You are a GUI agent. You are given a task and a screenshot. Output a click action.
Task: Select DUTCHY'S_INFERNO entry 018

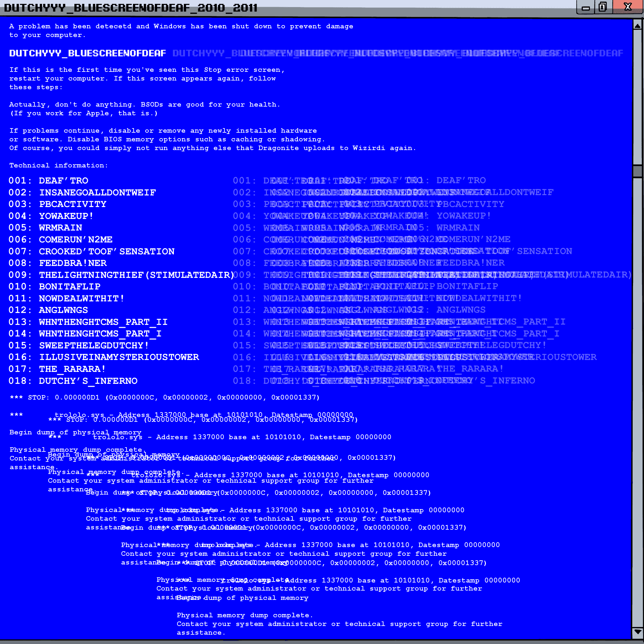89,380
